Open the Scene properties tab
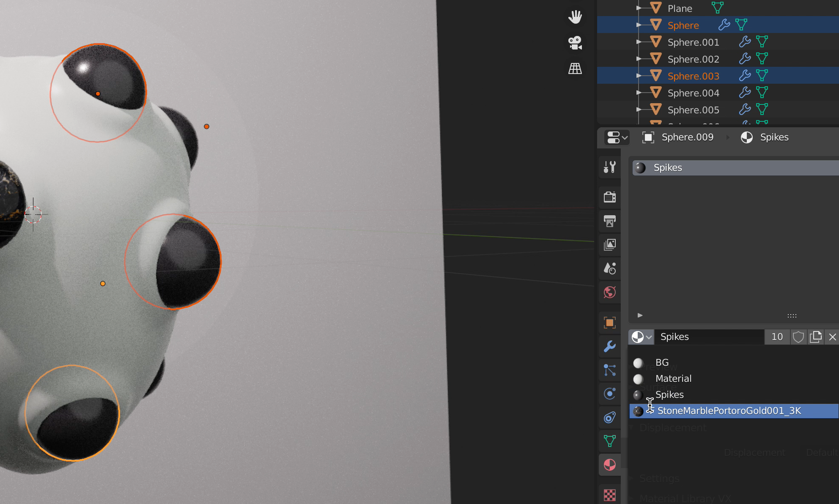The height and width of the screenshot is (504, 839). [609, 268]
